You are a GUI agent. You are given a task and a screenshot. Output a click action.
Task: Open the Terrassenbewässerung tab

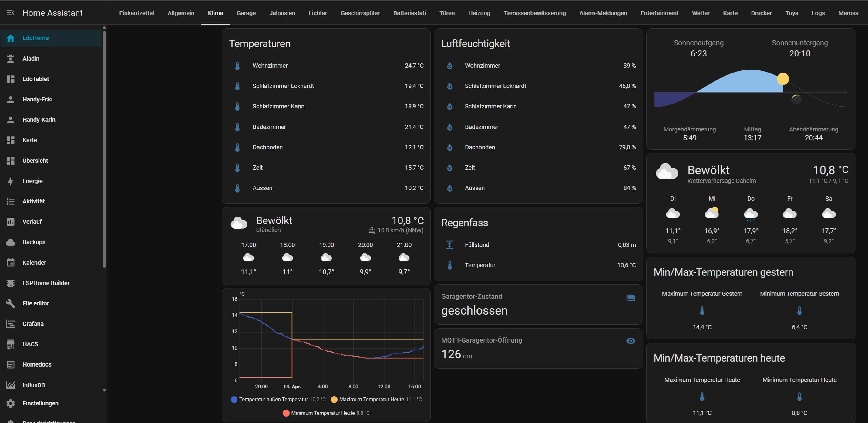pos(534,13)
